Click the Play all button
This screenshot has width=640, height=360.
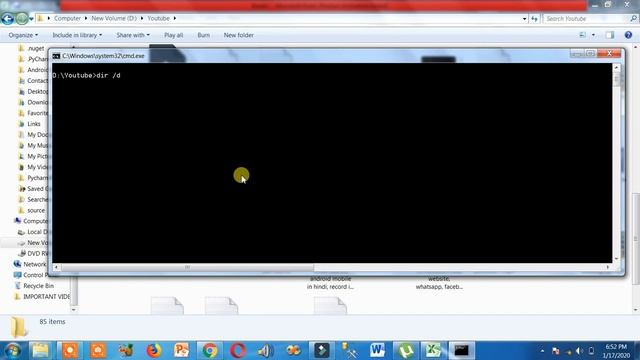173,35
